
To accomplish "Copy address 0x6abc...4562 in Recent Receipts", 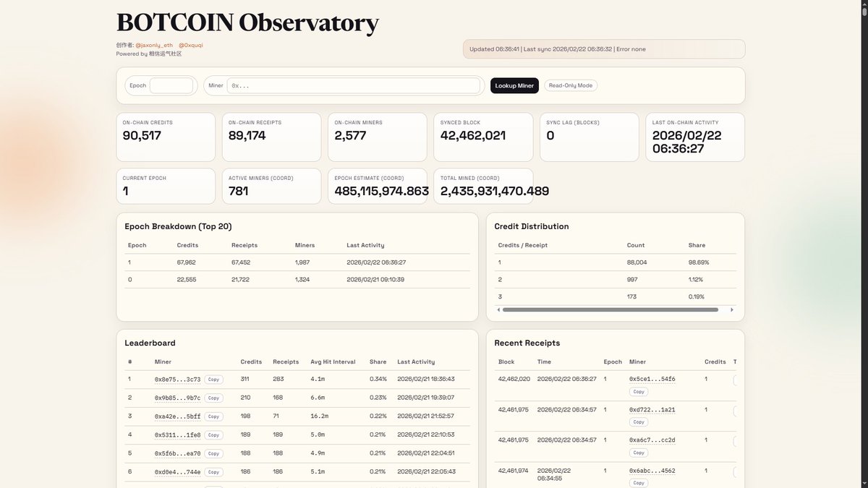I will (638, 483).
